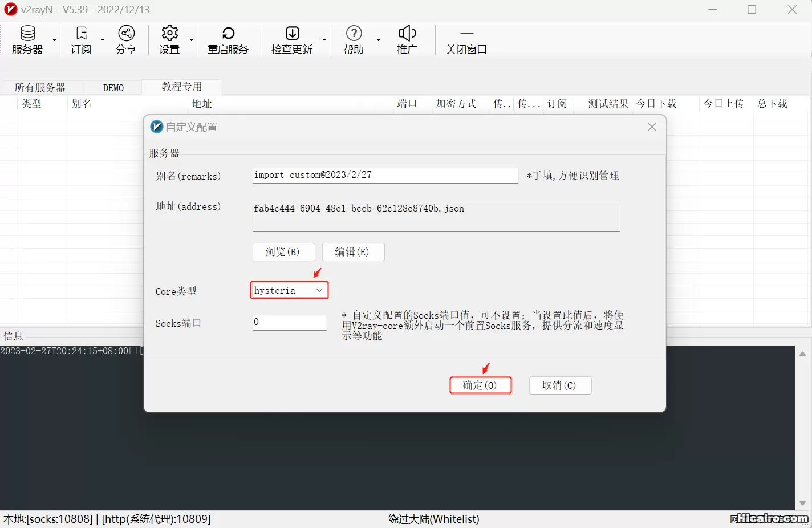The width and height of the screenshot is (812, 528).
Task: Switch to the DEMO tab
Action: pyautogui.click(x=113, y=87)
